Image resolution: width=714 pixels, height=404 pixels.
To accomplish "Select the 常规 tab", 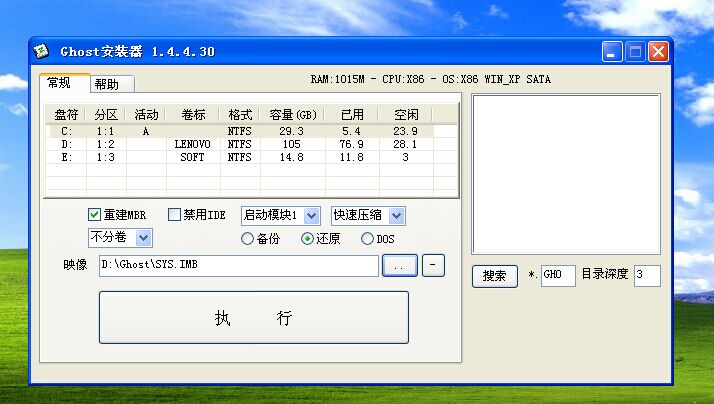I will pos(59,83).
